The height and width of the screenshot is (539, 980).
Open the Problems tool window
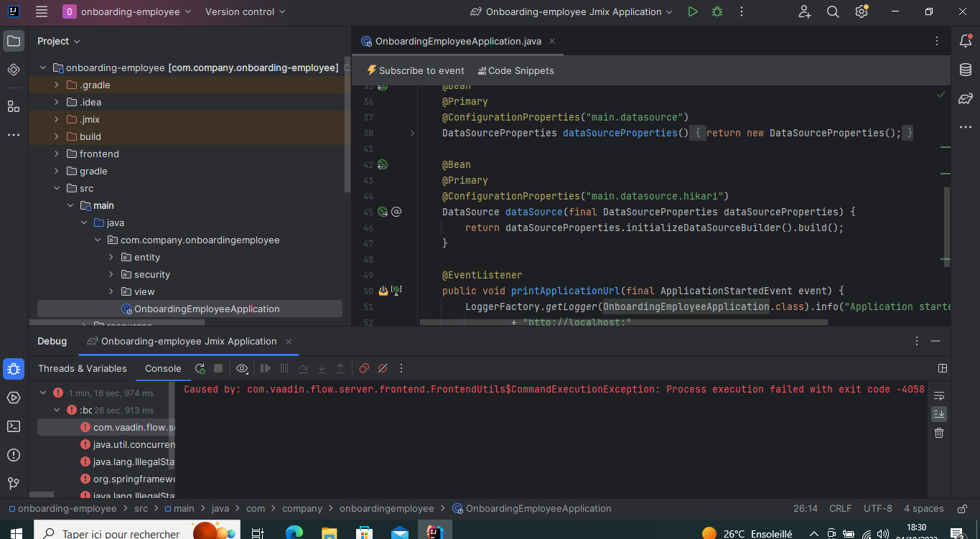[14, 455]
